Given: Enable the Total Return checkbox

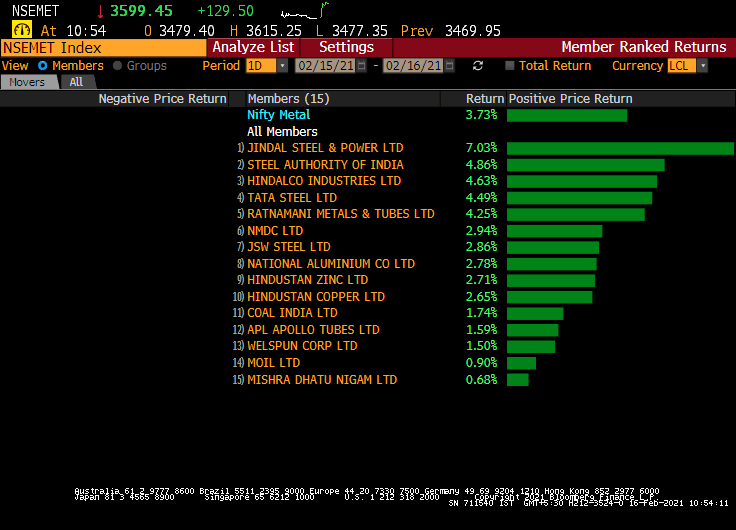Looking at the screenshot, I should point(510,66).
